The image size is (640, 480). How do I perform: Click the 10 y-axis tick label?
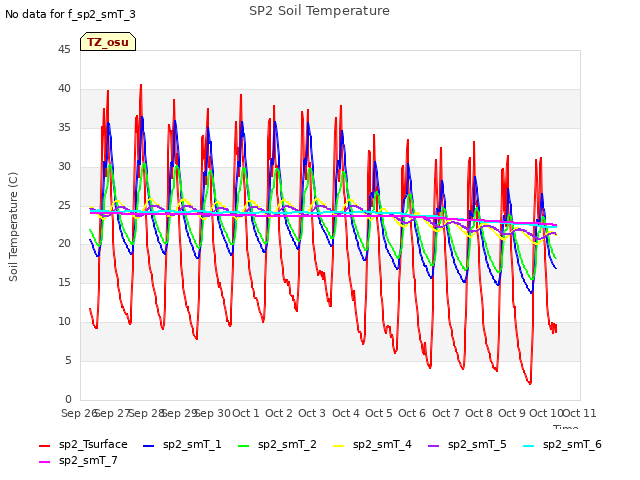tap(64, 322)
